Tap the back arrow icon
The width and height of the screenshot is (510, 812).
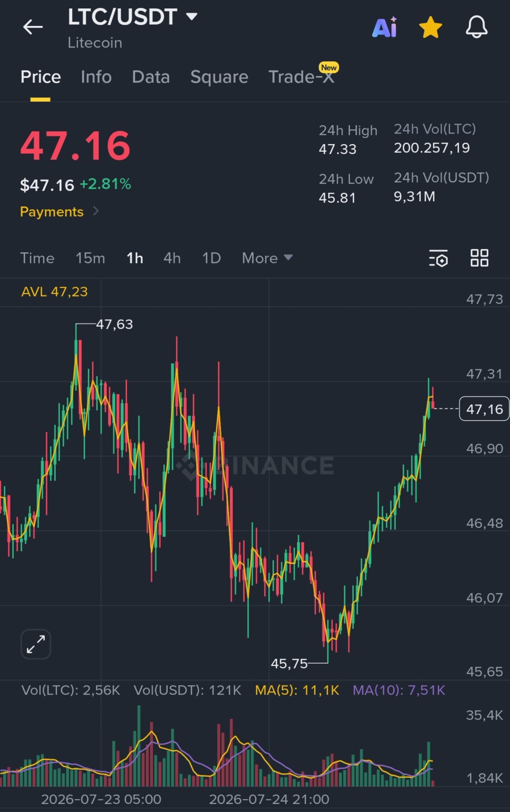(x=32, y=27)
